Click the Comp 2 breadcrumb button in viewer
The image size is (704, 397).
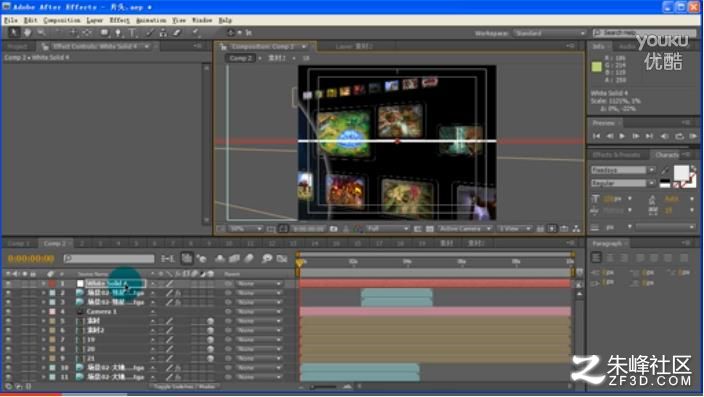(x=241, y=58)
